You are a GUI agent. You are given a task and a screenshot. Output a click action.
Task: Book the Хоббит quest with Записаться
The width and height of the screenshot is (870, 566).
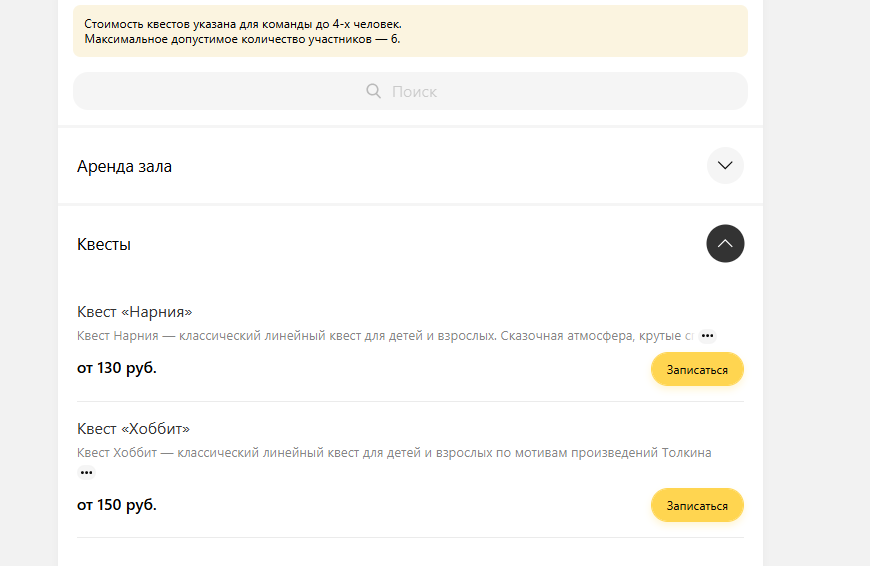pyautogui.click(x=697, y=506)
